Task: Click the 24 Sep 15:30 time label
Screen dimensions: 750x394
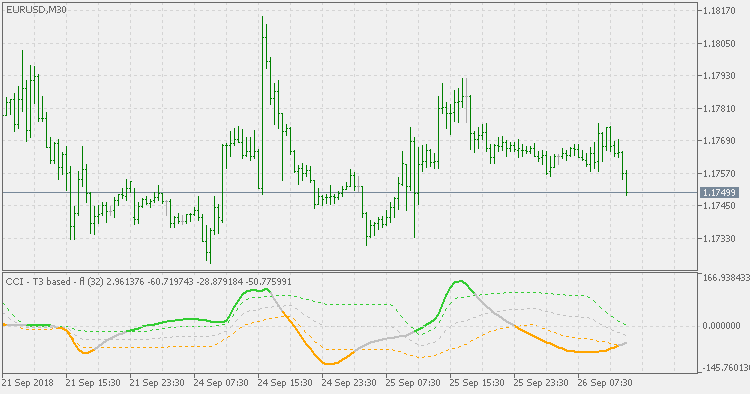Action: click(x=285, y=383)
